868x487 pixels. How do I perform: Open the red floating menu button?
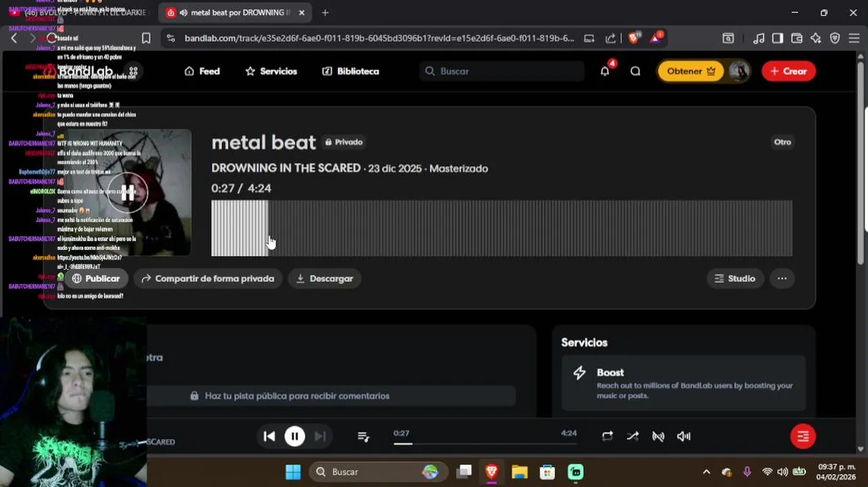pyautogui.click(x=803, y=436)
